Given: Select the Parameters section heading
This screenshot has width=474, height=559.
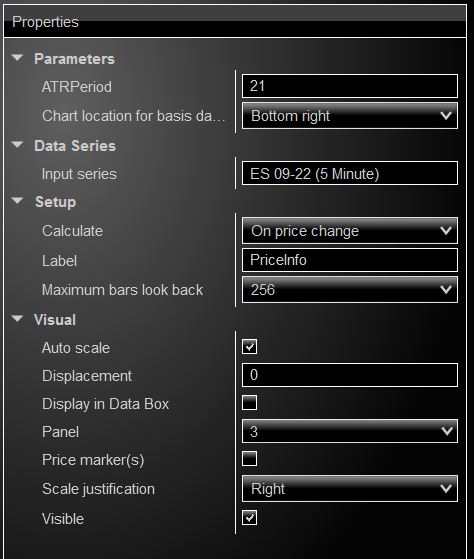Looking at the screenshot, I should pos(74,59).
